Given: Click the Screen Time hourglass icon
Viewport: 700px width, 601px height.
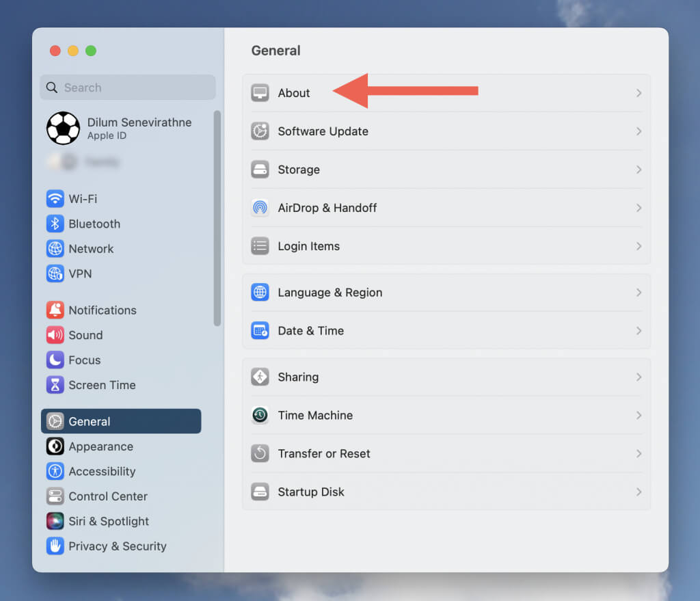Looking at the screenshot, I should 55,385.
